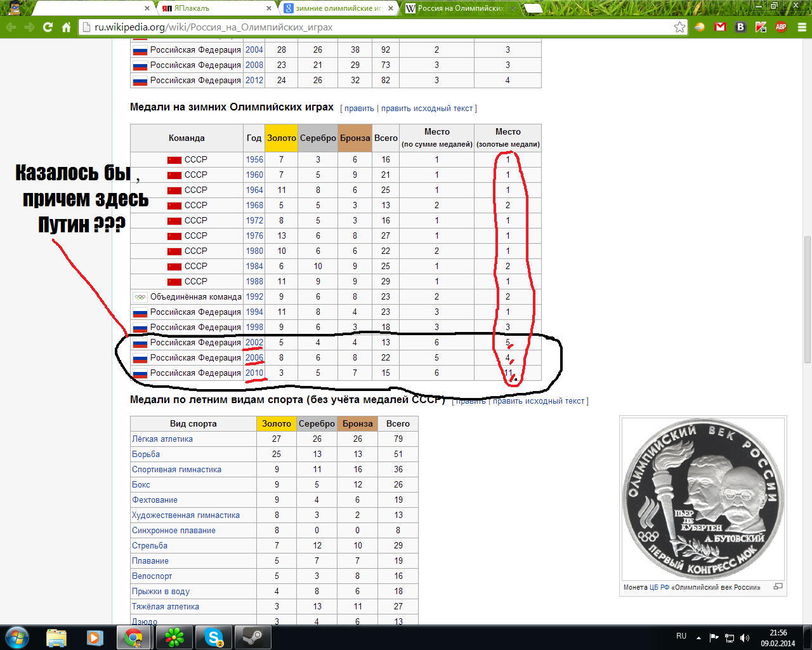Open the 1980 year link
This screenshot has height=650, width=812.
[x=254, y=251]
